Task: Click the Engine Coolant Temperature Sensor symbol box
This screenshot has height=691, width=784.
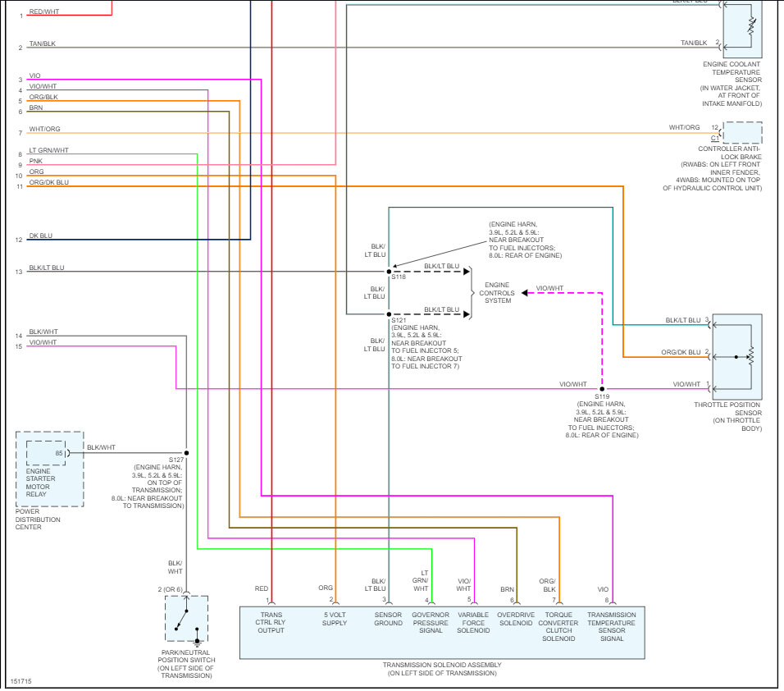Action: pos(742,29)
